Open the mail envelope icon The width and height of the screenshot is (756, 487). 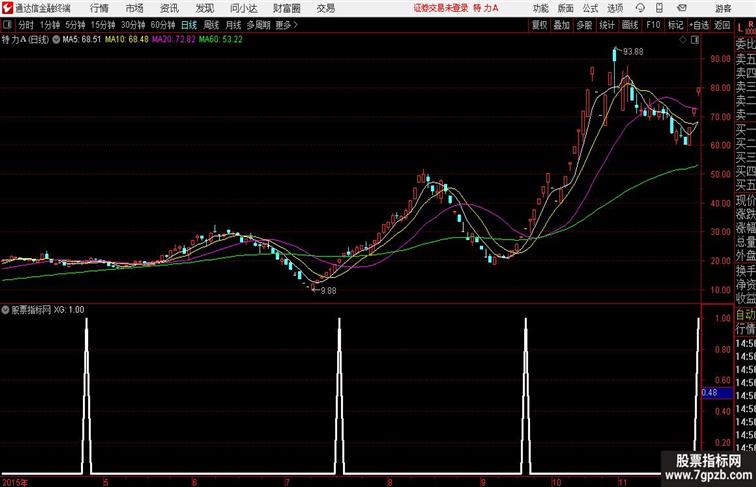click(x=682, y=8)
